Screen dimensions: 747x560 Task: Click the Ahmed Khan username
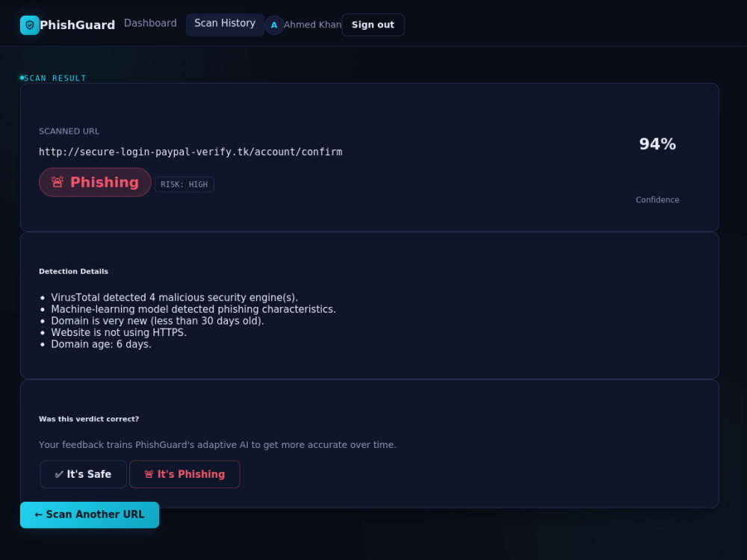[312, 25]
